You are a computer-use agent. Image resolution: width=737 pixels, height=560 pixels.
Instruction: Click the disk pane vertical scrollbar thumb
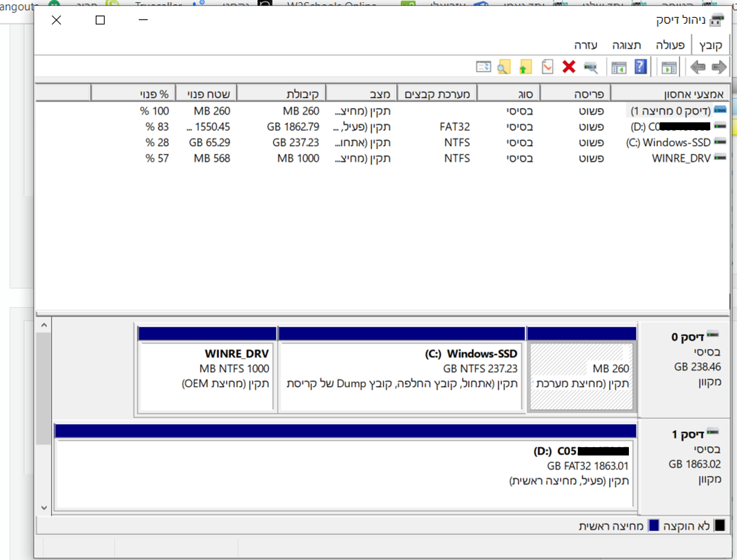[x=43, y=389]
